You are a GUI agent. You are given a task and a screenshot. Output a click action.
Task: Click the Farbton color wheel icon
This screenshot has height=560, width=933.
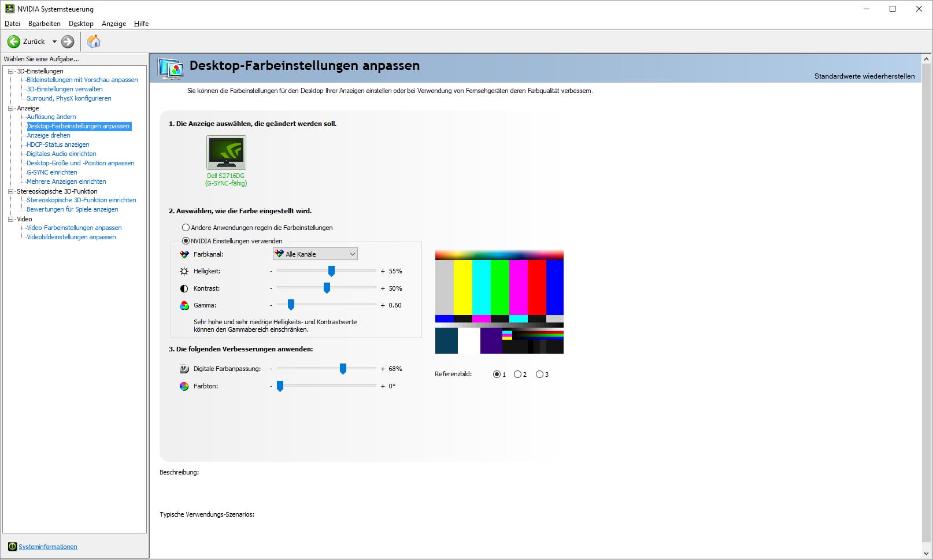pyautogui.click(x=184, y=386)
